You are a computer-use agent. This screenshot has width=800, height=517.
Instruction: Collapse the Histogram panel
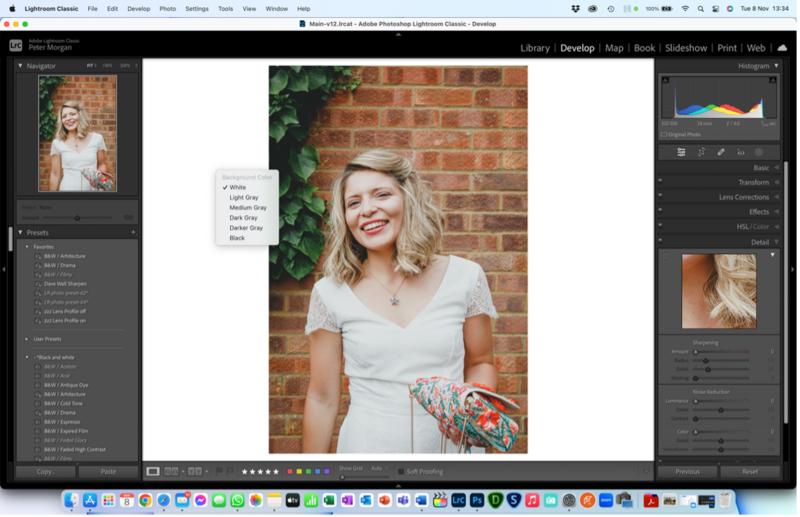(x=776, y=66)
